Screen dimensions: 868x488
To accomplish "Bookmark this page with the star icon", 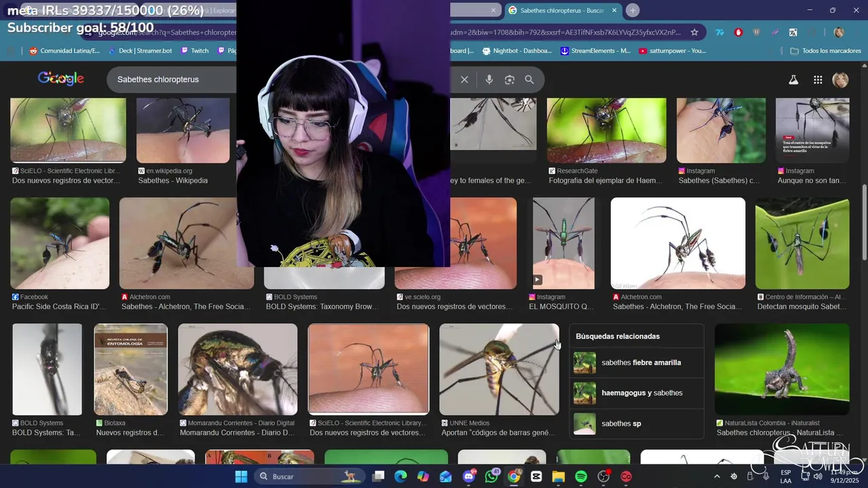I will [694, 32].
